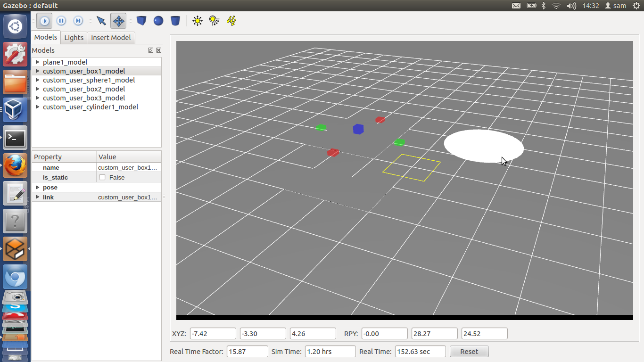Select custom_user_cylinder1_model entry

click(91, 107)
